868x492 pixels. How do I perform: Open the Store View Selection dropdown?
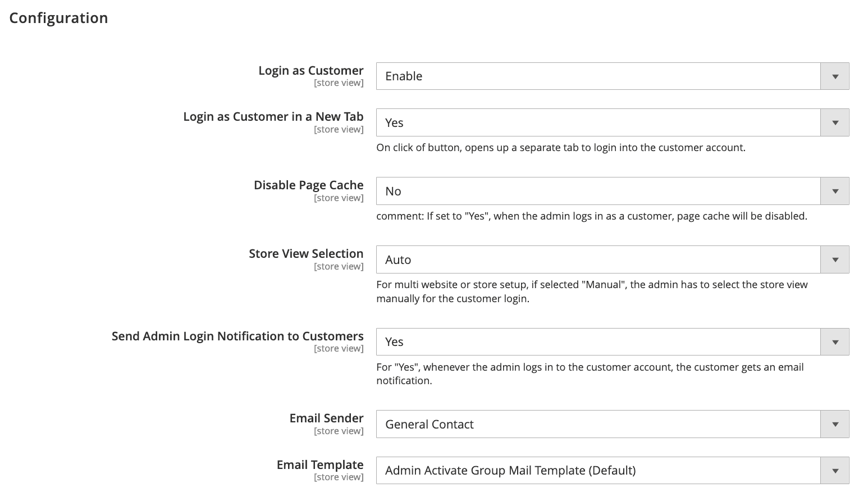tap(612, 259)
